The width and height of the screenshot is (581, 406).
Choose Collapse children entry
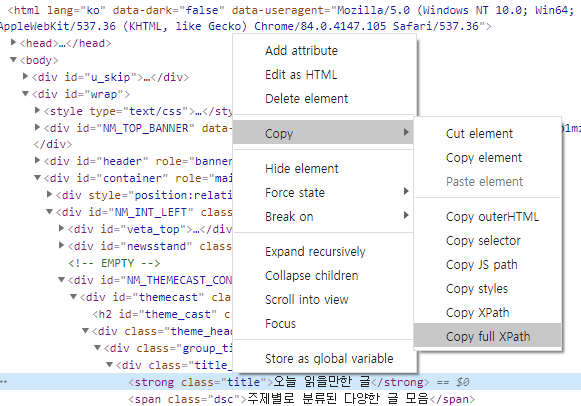(312, 276)
